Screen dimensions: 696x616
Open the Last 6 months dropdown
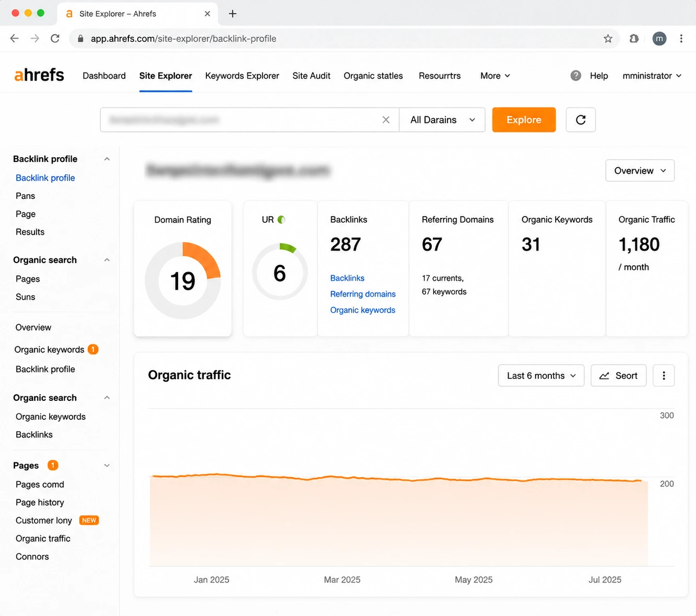coord(541,375)
